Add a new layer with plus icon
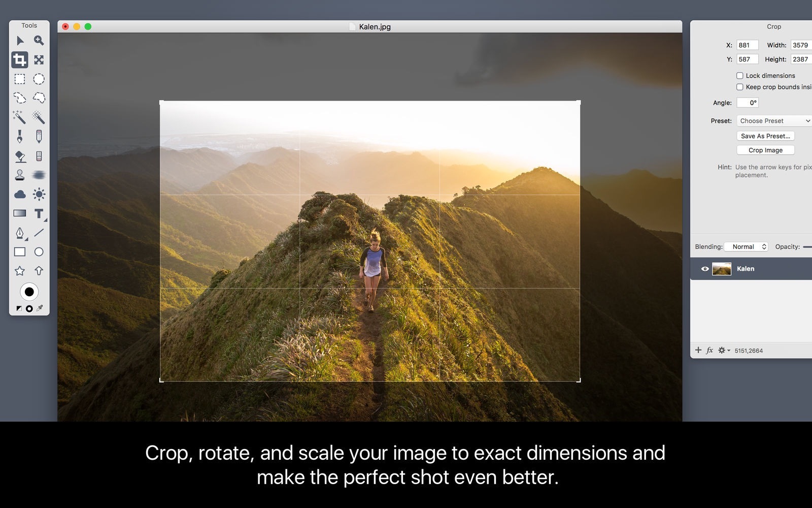812x508 pixels. [x=698, y=351]
